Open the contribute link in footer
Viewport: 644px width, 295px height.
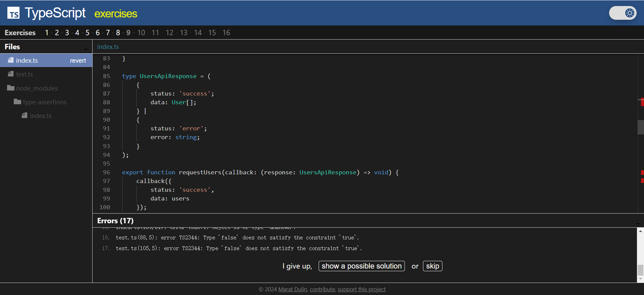322,289
